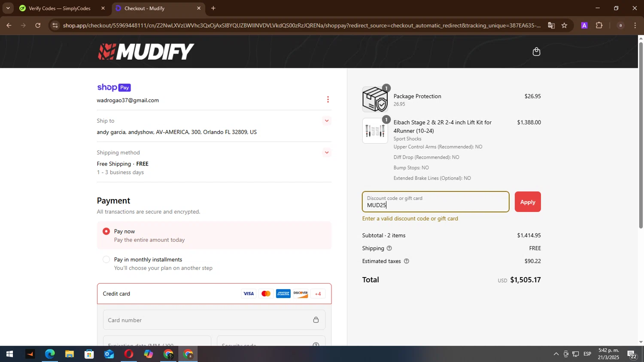Click the email wadrogao37@gmail.com

tap(128, 100)
